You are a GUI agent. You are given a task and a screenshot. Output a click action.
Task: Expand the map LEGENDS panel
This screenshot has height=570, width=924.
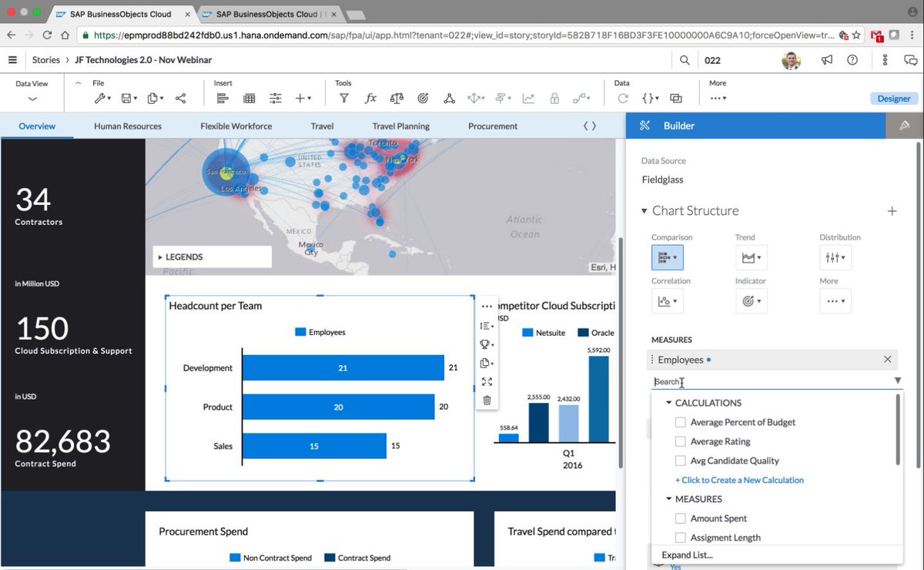(212, 256)
